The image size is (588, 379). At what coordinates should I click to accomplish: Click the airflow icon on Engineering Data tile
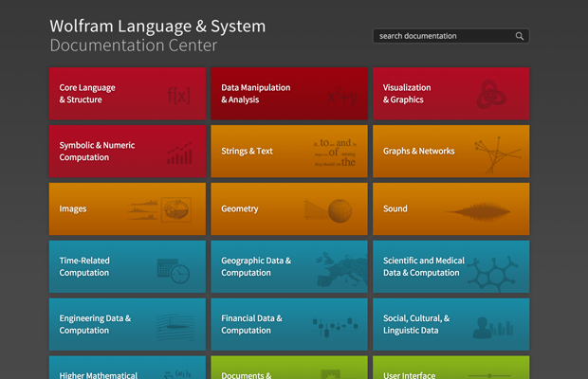pyautogui.click(x=175, y=327)
